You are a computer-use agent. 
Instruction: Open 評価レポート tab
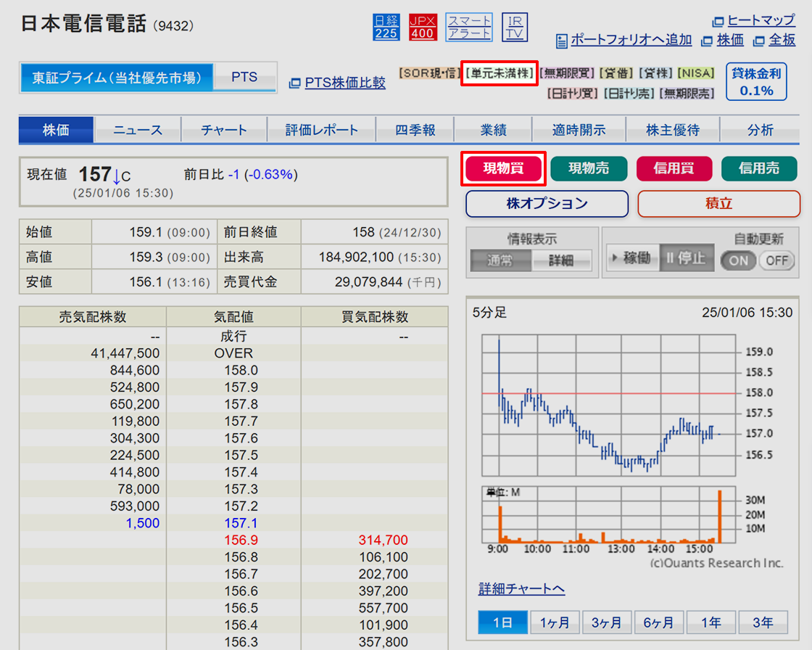(x=322, y=130)
